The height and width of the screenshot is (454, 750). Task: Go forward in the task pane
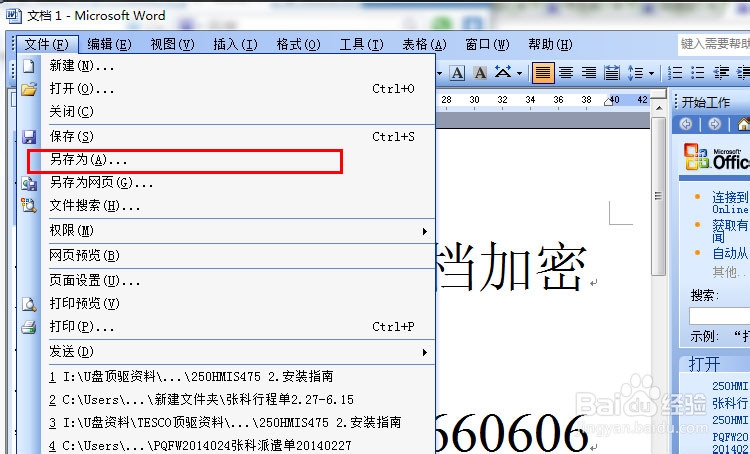[x=715, y=124]
